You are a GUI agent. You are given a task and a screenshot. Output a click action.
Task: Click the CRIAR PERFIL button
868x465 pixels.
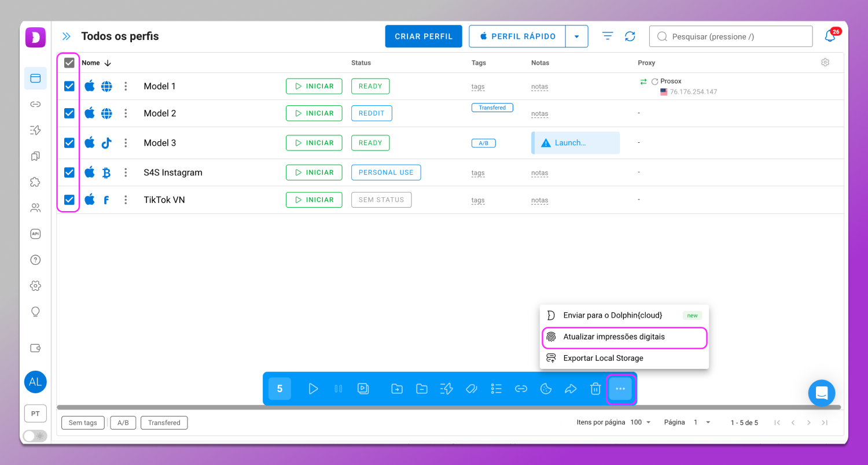coord(424,36)
